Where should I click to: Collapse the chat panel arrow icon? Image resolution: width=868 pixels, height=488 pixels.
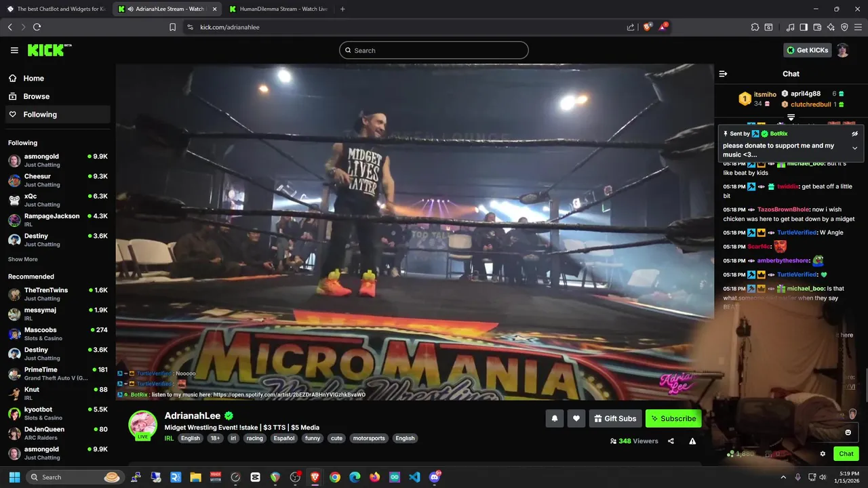723,74
